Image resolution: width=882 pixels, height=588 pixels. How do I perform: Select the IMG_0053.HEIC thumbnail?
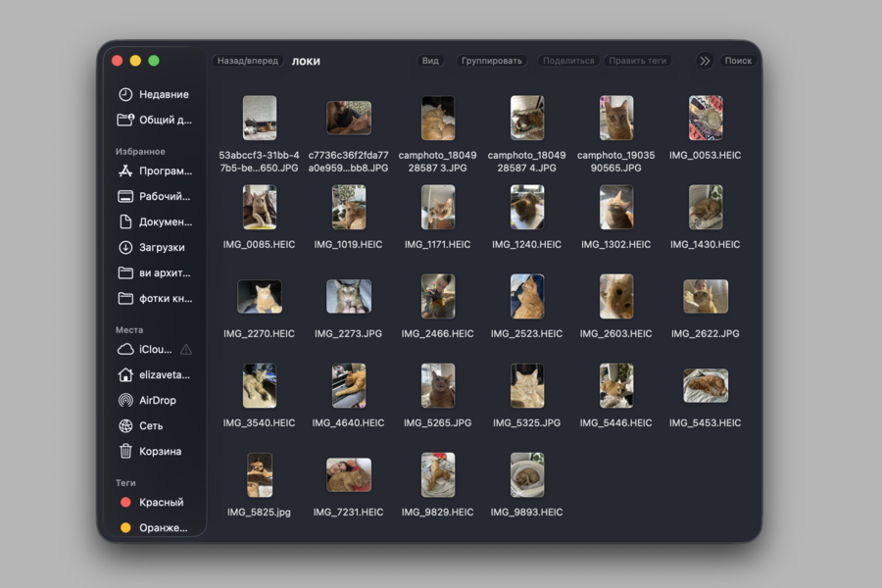pyautogui.click(x=706, y=119)
